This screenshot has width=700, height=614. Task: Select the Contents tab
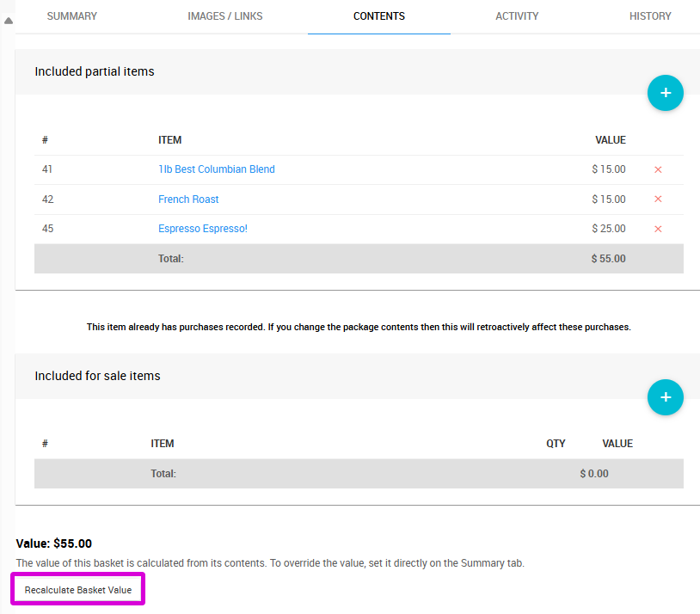click(379, 16)
